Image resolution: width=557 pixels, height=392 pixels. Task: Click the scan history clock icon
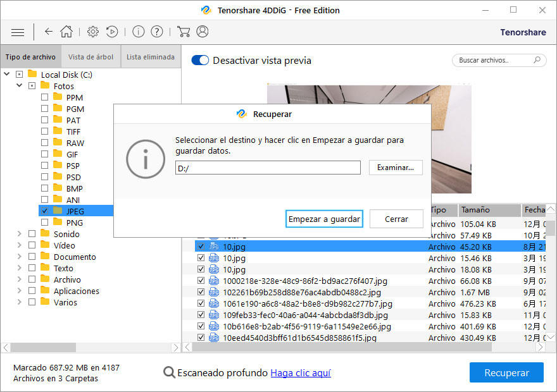pyautogui.click(x=112, y=32)
